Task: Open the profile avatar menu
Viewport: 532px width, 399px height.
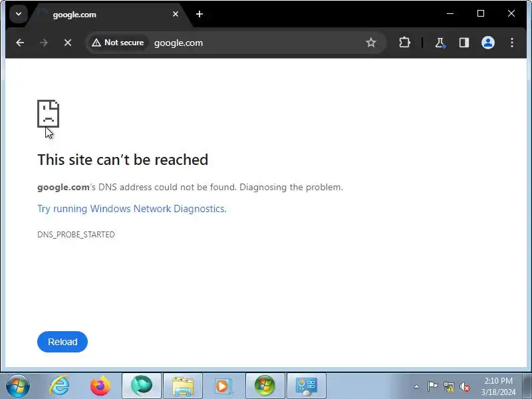Action: click(488, 43)
